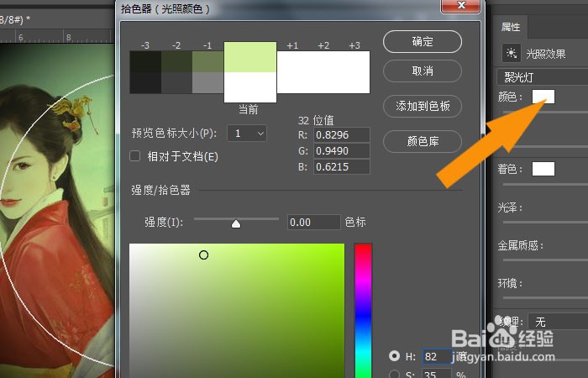Click the 强度 slider handle
This screenshot has width=588, height=378.
coord(236,224)
